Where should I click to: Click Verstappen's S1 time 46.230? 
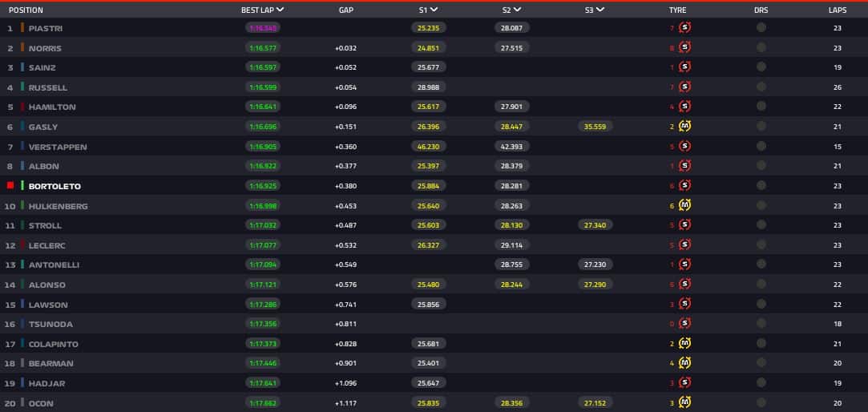[429, 146]
